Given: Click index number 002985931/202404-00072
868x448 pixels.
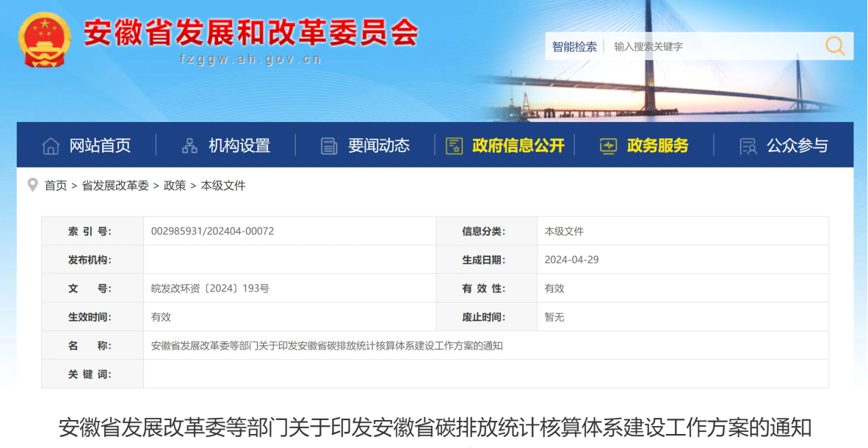Looking at the screenshot, I should [x=212, y=231].
